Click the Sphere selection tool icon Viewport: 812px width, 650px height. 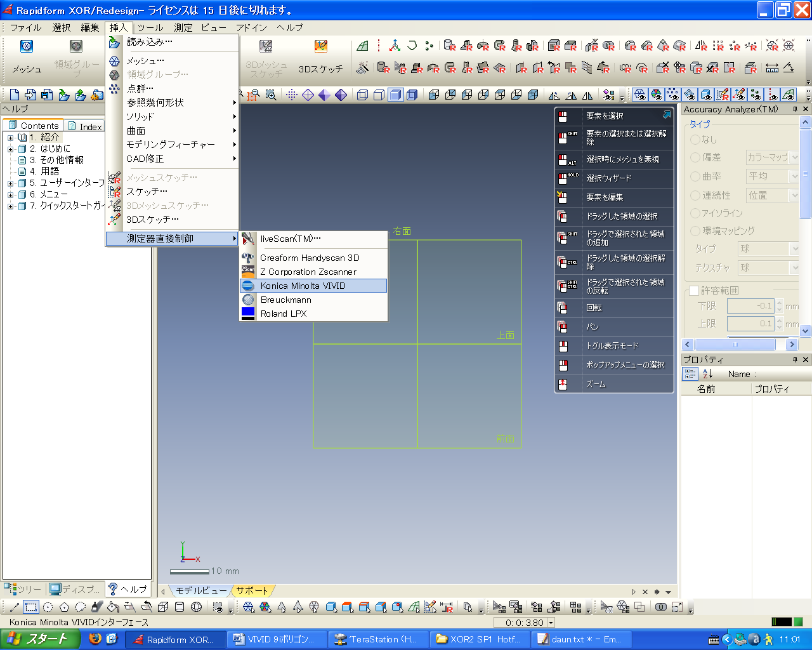pyautogui.click(x=196, y=607)
